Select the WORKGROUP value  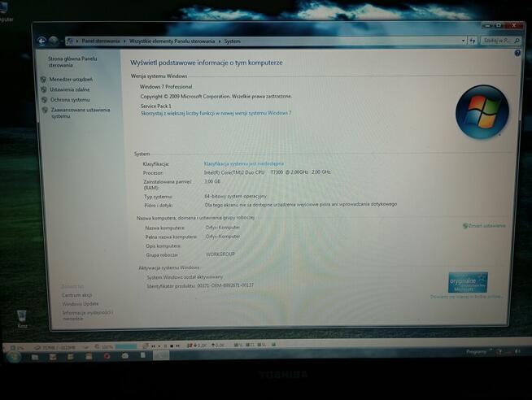coord(220,254)
